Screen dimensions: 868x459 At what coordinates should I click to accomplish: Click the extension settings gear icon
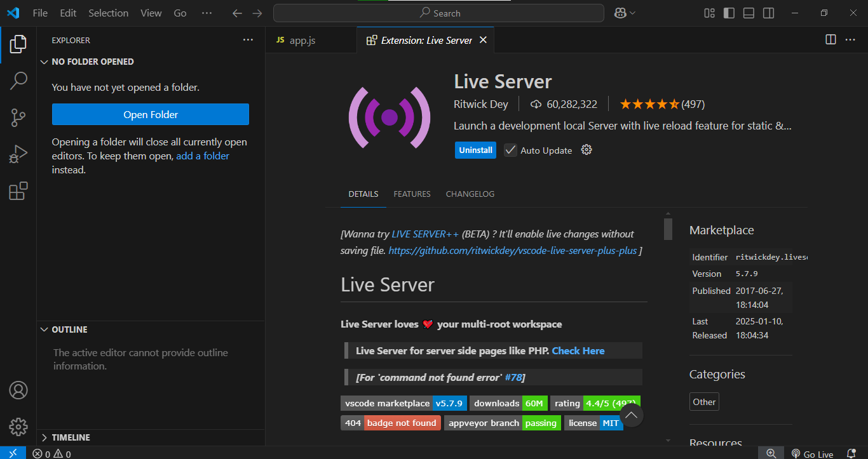(x=587, y=150)
